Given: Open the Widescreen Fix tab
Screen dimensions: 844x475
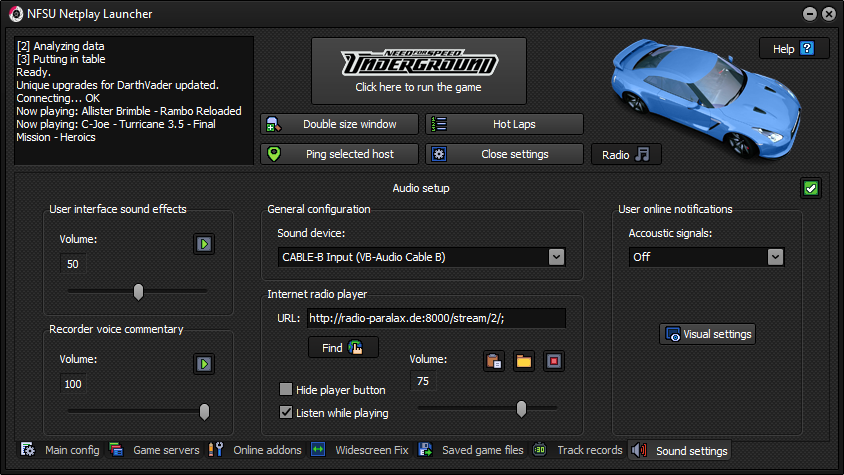Looking at the screenshot, I should click(x=360, y=450).
